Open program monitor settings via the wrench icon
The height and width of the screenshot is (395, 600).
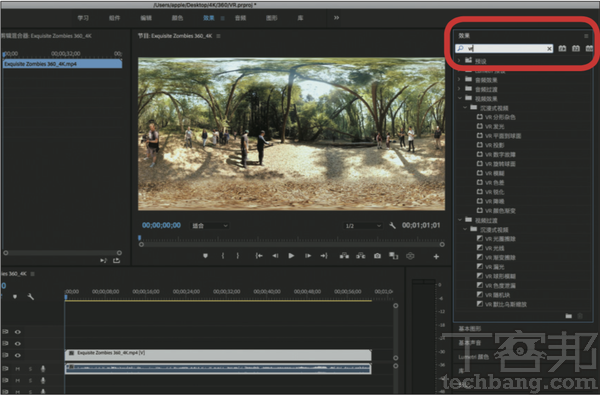(392, 225)
